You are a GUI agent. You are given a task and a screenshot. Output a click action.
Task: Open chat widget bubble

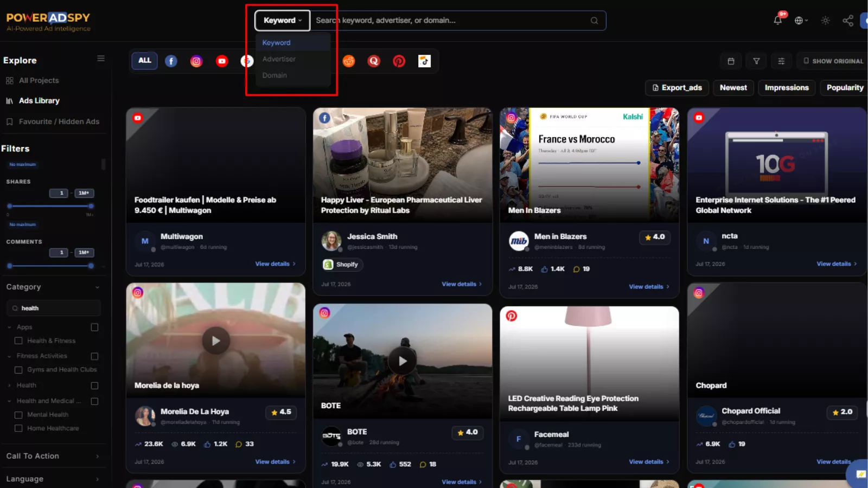pos(859,474)
